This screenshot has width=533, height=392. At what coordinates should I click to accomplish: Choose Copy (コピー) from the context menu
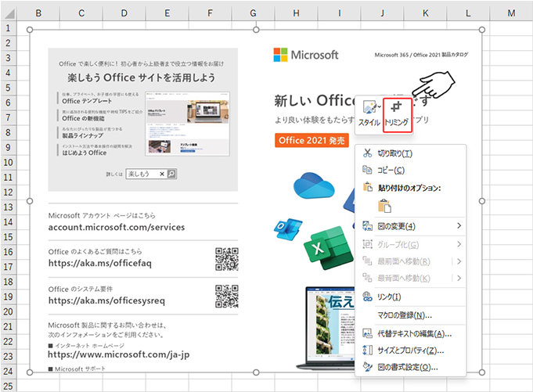click(x=410, y=171)
